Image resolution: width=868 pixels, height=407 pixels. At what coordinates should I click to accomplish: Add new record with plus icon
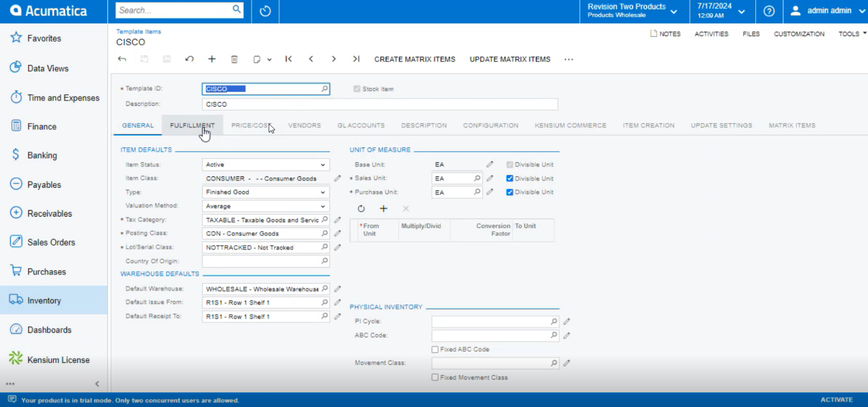[x=212, y=59]
